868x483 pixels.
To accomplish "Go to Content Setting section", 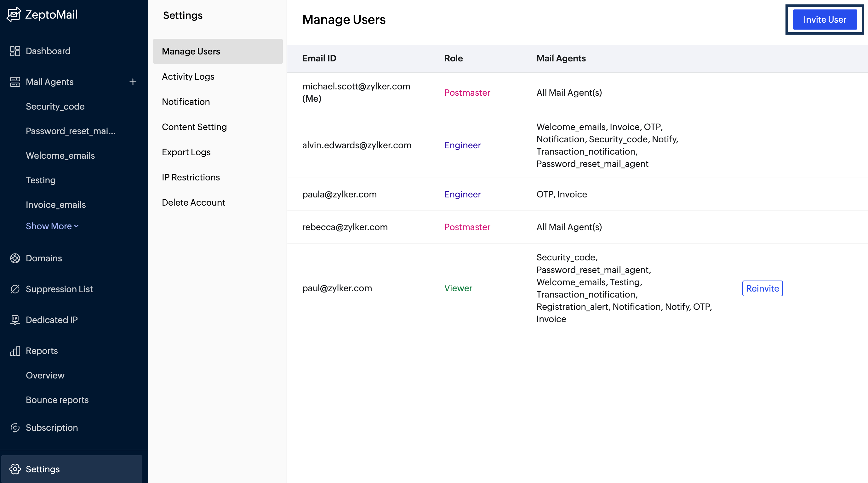I will coord(194,127).
